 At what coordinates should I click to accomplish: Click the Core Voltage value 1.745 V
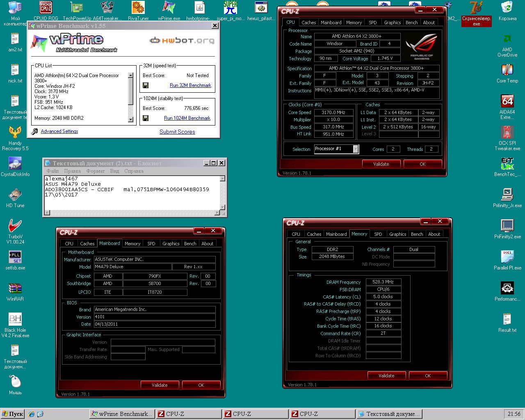[385, 59]
